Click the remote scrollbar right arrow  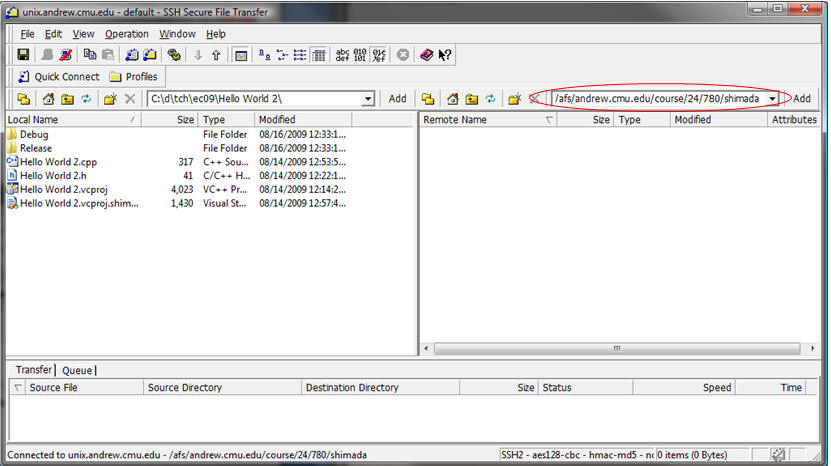coord(812,348)
